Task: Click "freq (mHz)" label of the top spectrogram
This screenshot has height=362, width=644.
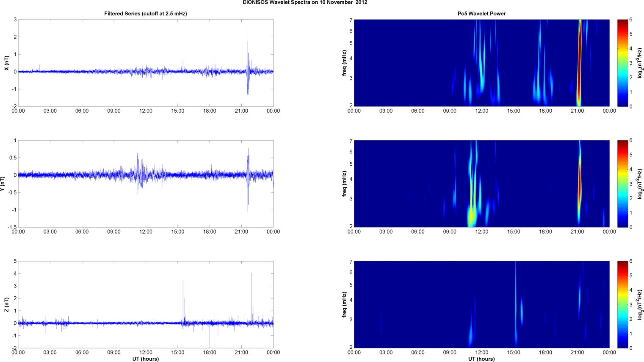Action: 345,63
